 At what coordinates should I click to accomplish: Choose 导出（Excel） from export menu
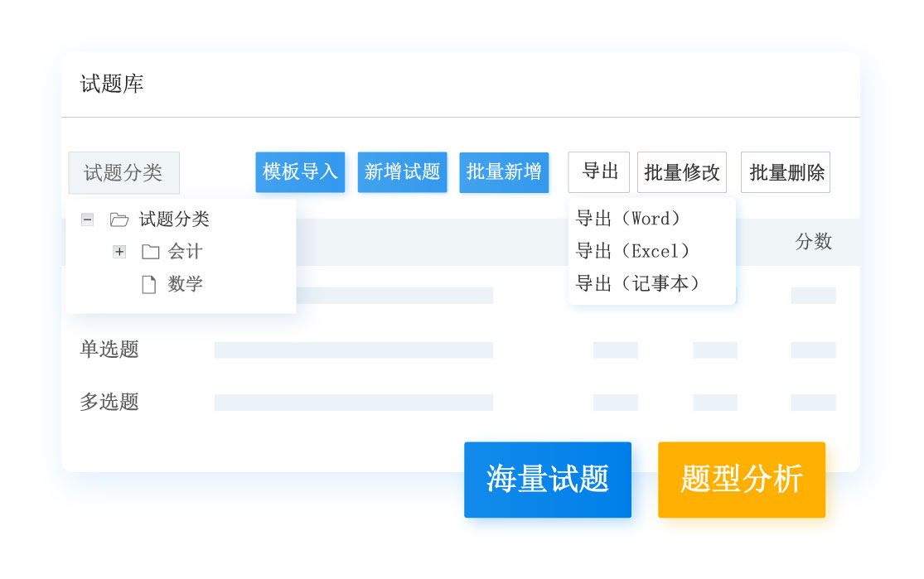tap(633, 251)
